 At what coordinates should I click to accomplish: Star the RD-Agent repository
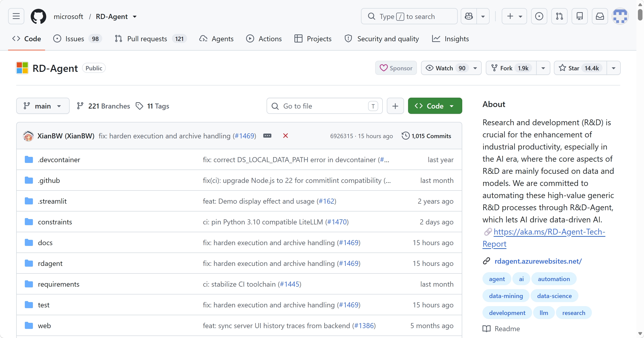pos(580,68)
